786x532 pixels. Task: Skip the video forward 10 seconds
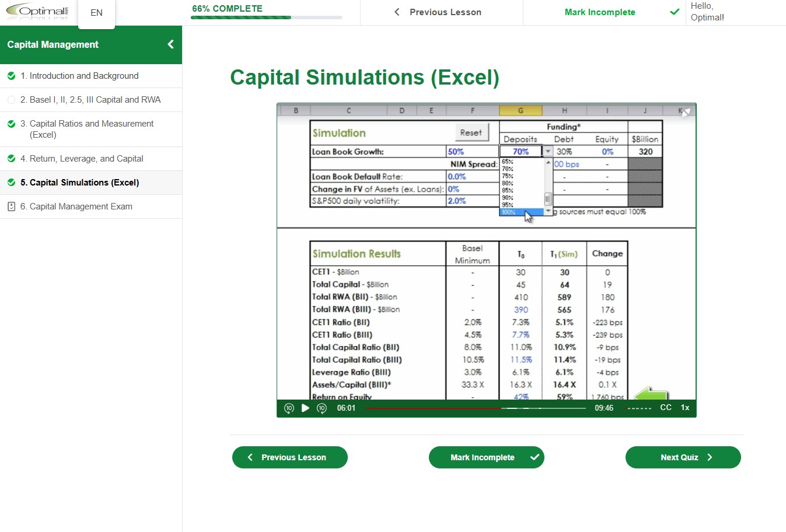322,408
